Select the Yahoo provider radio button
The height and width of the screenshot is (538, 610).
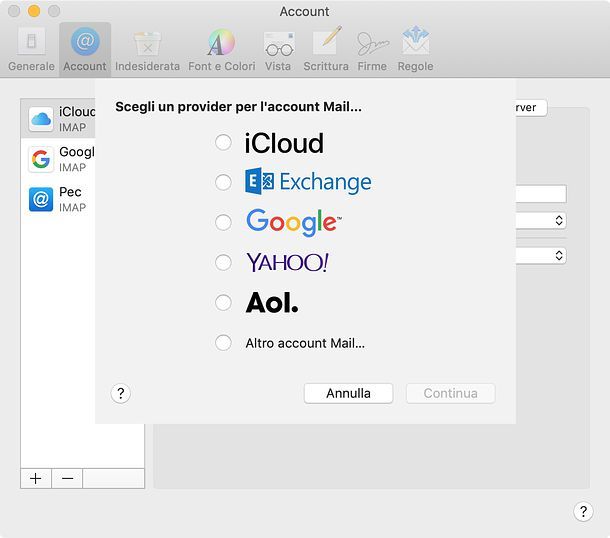(223, 262)
